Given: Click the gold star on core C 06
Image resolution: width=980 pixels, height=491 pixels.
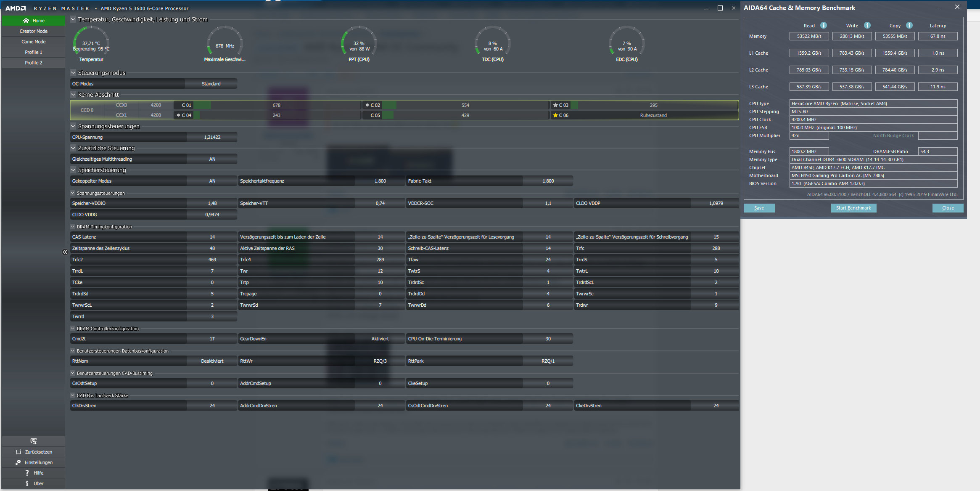Looking at the screenshot, I should [555, 115].
